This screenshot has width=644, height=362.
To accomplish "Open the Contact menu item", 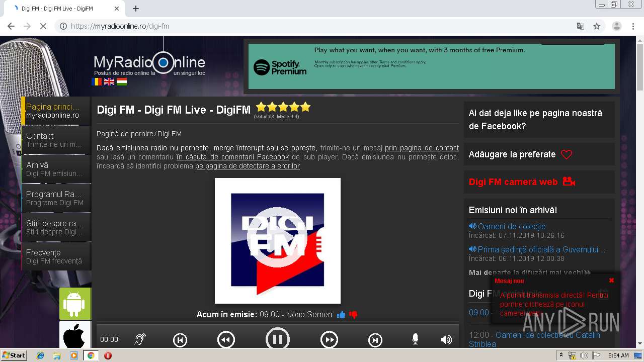I will pos(56,140).
